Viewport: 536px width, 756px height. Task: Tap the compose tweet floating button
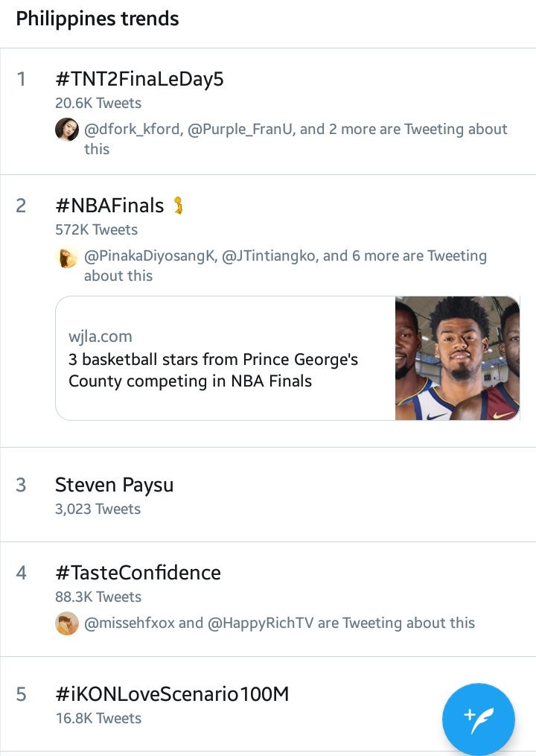click(x=478, y=719)
